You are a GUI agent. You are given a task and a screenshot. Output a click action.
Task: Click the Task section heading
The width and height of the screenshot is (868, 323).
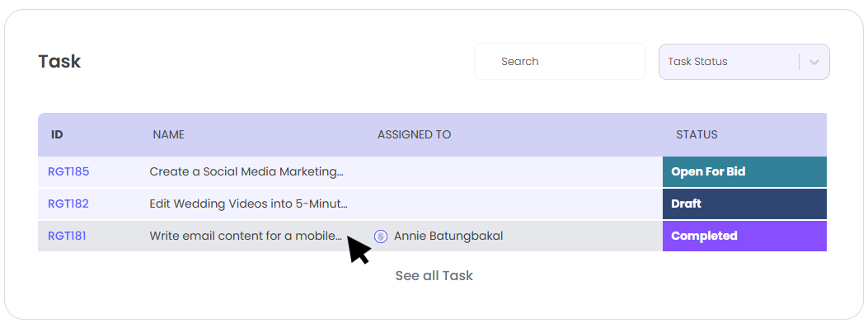59,62
